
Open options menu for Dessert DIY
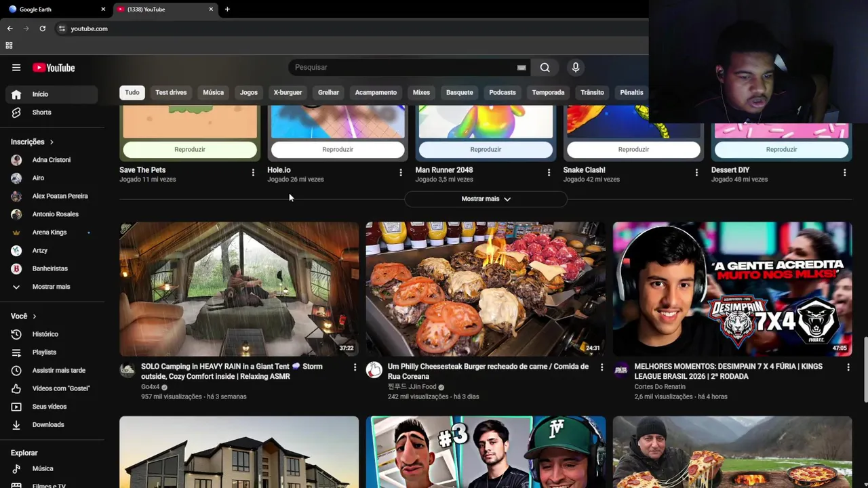tap(844, 173)
